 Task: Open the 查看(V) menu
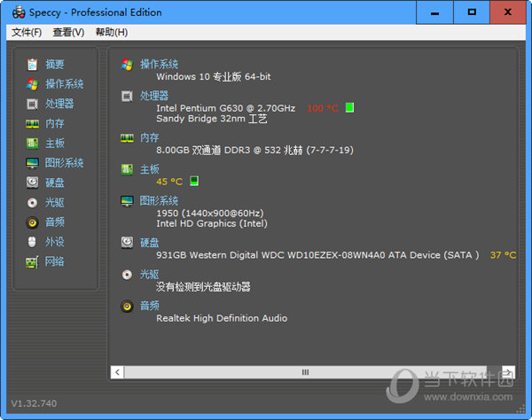(x=68, y=32)
